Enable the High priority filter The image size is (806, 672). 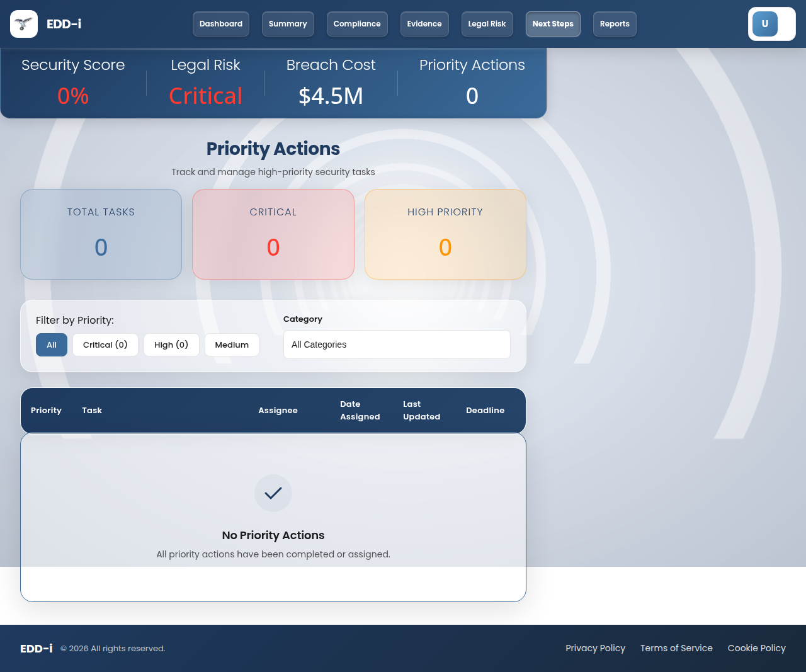[x=171, y=345]
